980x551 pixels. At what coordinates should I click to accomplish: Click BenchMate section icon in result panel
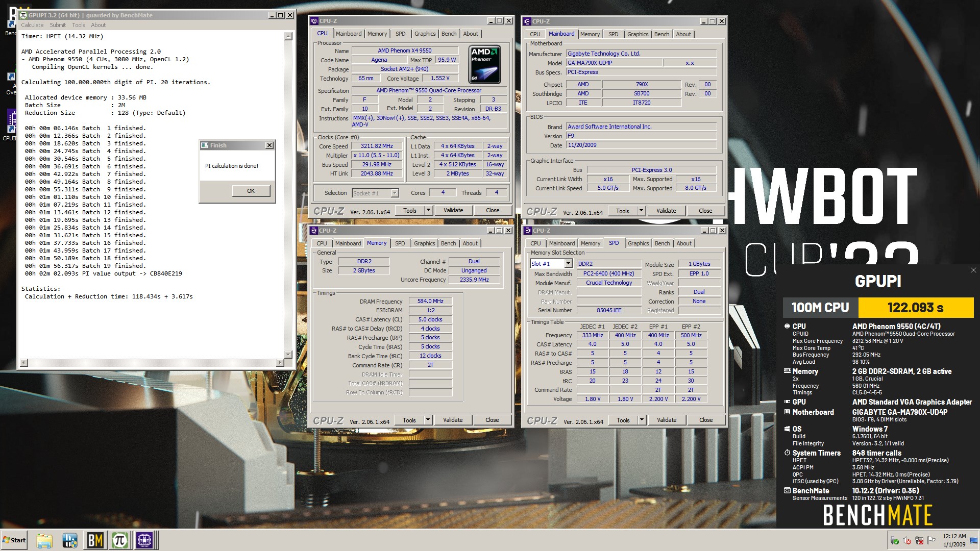pyautogui.click(x=787, y=490)
